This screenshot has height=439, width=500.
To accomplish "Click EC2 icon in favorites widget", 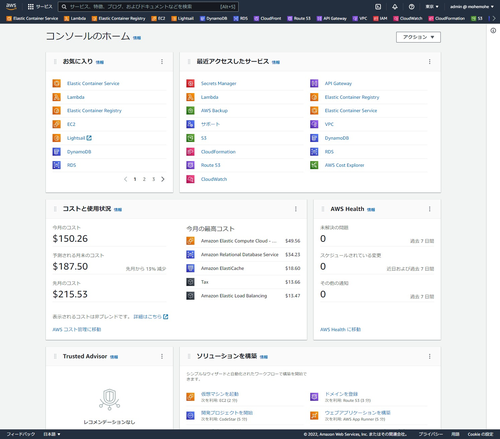I will (x=57, y=124).
